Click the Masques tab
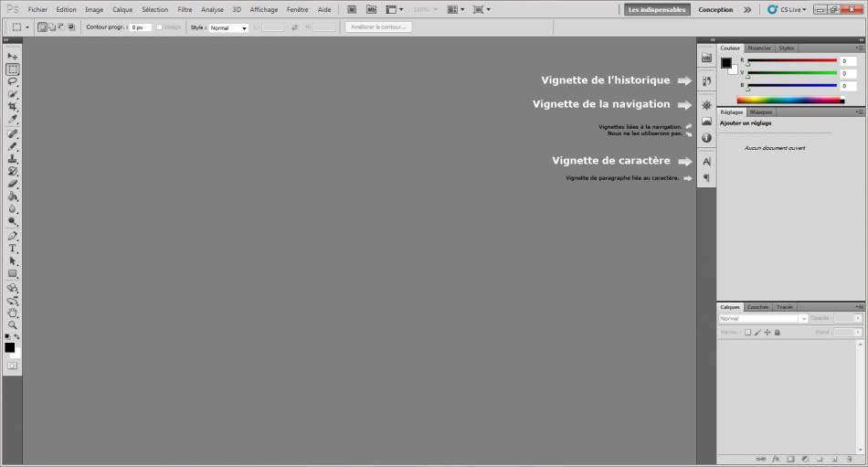 click(x=761, y=111)
